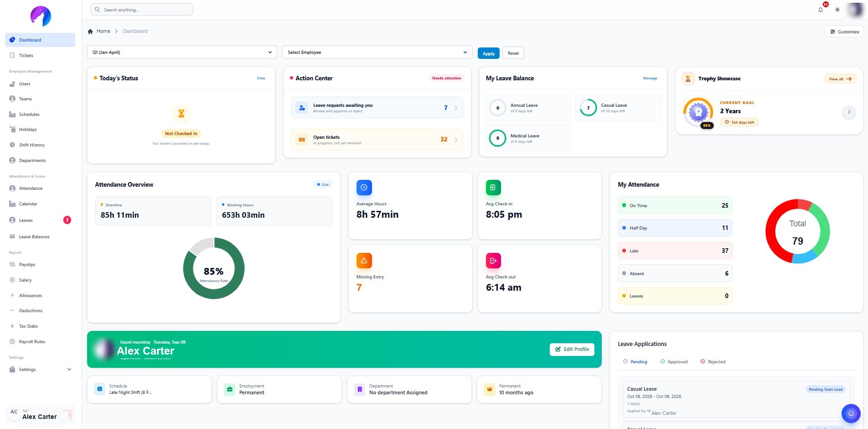The image size is (868, 429).
Task: Click the Apply filter button
Action: pyautogui.click(x=489, y=53)
